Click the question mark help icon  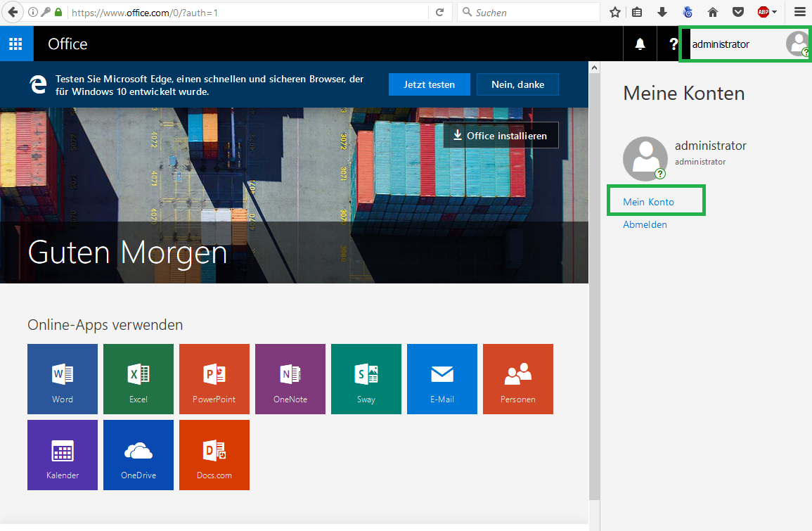673,44
